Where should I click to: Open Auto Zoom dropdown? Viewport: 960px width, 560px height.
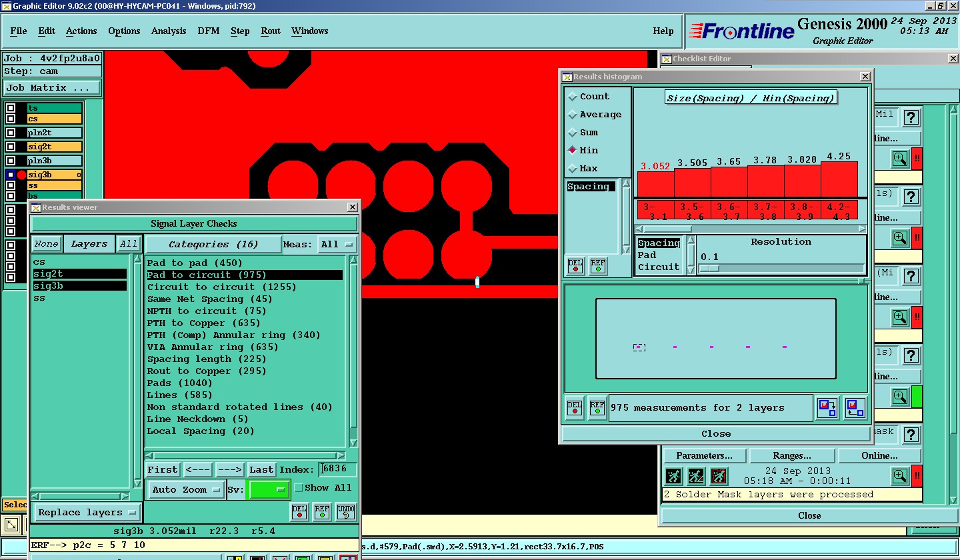[186, 490]
